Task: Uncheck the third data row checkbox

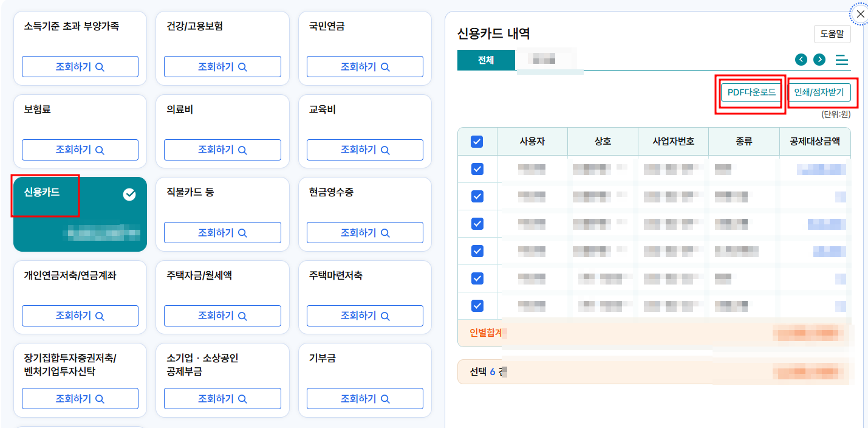Action: pyautogui.click(x=477, y=224)
